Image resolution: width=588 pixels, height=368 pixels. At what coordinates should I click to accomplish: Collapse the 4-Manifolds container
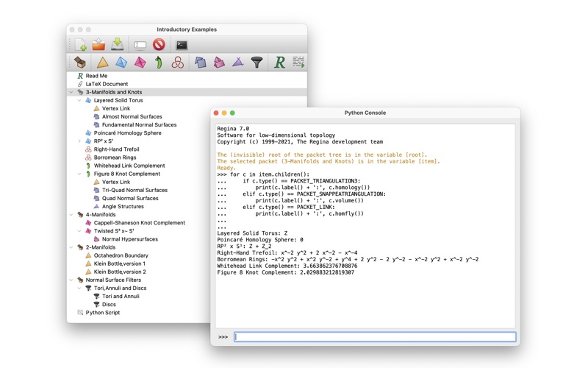click(x=71, y=215)
